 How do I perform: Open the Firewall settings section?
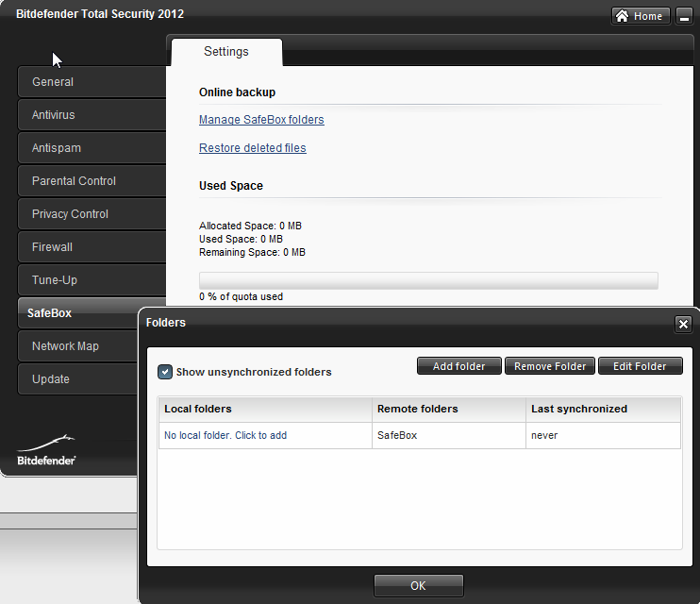[x=92, y=247]
